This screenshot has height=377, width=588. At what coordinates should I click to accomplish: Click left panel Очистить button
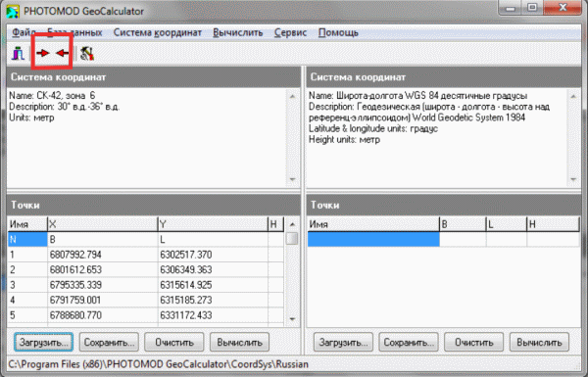point(174,342)
